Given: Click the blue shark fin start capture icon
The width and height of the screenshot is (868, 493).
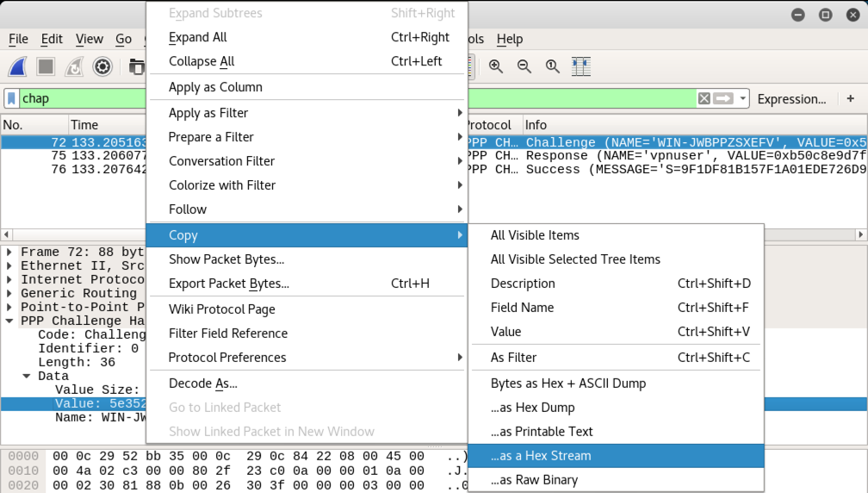Looking at the screenshot, I should tap(18, 66).
